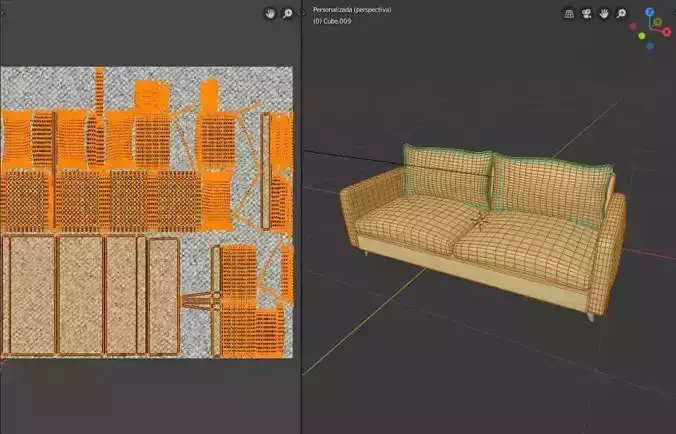
Task: Align view to blue Z axis on gizmo
Action: tap(649, 12)
